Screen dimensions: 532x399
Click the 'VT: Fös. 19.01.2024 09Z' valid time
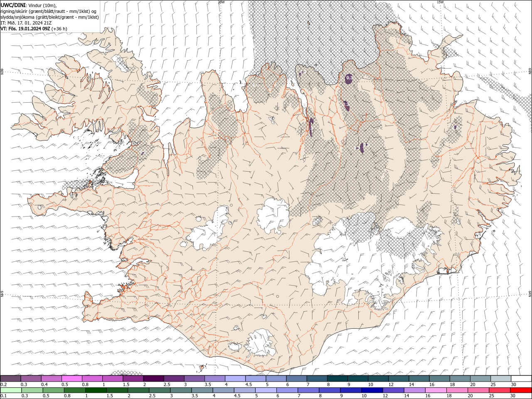tap(25, 29)
